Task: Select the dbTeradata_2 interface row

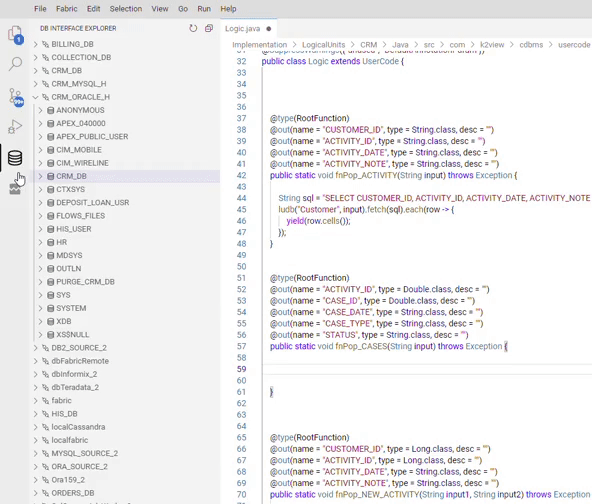Action: click(x=125, y=387)
